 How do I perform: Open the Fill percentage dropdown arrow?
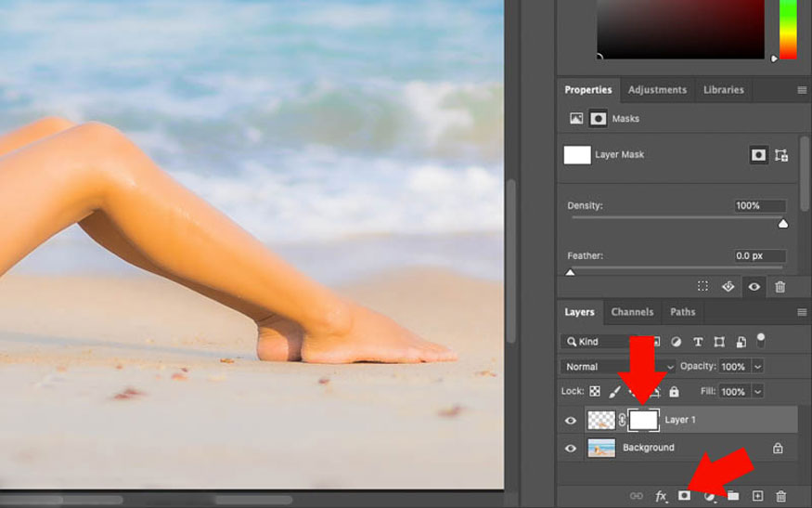(x=757, y=392)
